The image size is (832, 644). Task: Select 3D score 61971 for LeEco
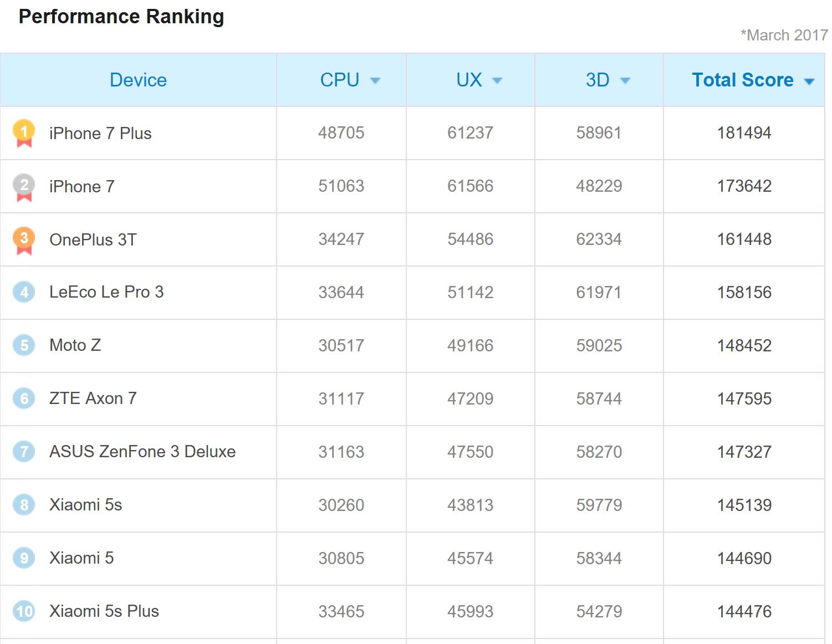[x=599, y=293]
